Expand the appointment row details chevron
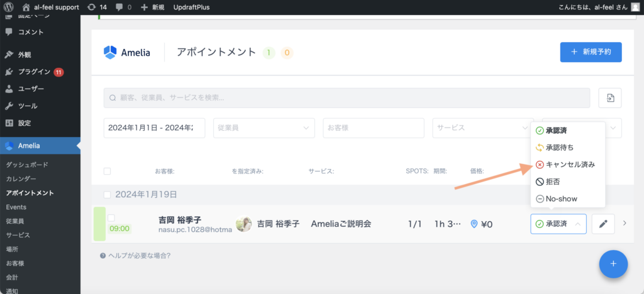The width and height of the screenshot is (644, 294). 625,223
